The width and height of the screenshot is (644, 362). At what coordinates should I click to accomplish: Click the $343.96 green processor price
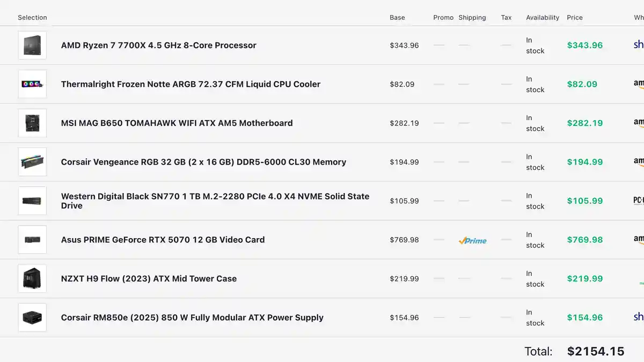pyautogui.click(x=584, y=46)
